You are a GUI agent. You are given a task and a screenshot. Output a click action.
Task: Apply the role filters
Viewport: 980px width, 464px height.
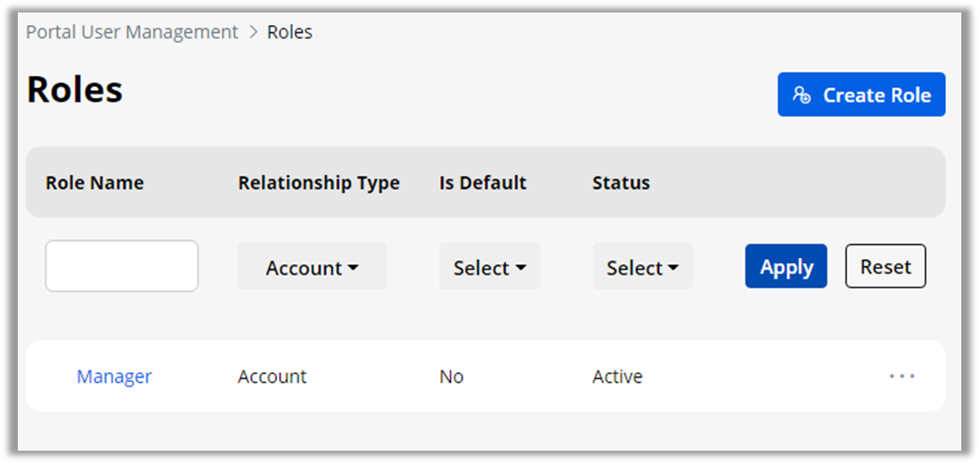[x=786, y=267]
